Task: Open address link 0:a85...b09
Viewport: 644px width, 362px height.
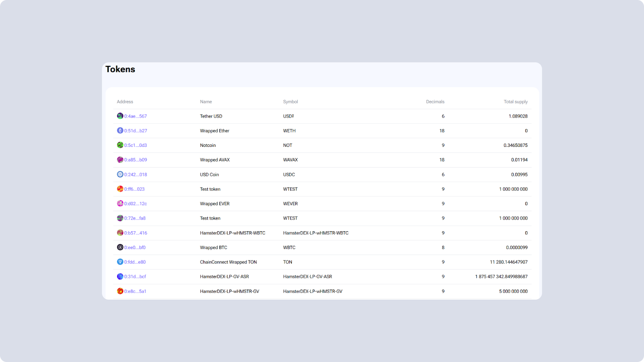Action: (x=136, y=160)
